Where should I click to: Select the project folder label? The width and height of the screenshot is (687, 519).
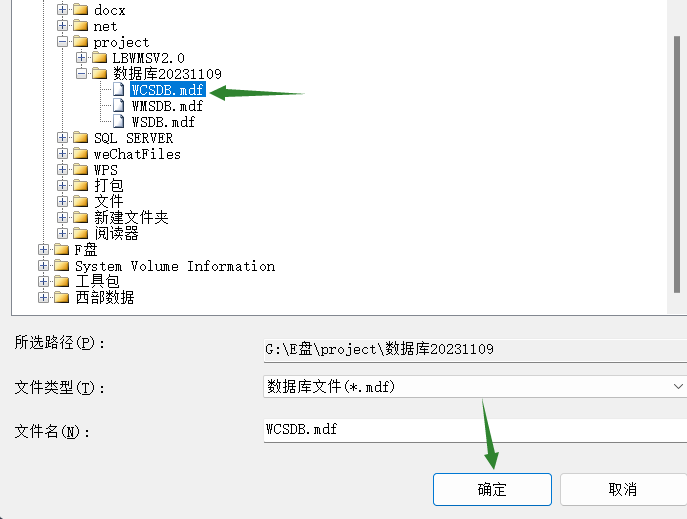121,42
